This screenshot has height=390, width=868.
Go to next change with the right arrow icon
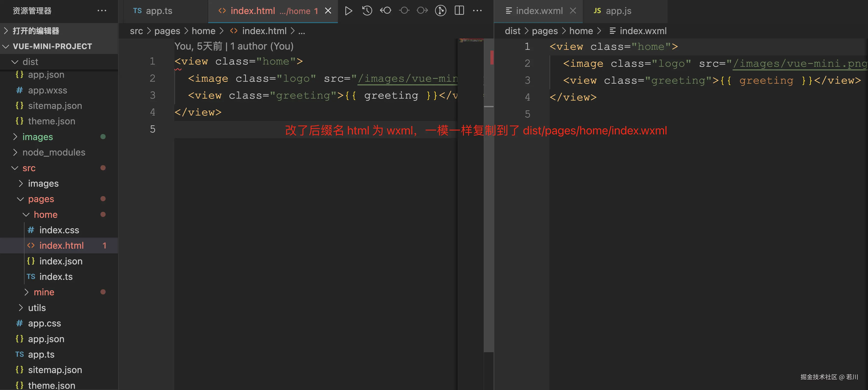point(422,11)
